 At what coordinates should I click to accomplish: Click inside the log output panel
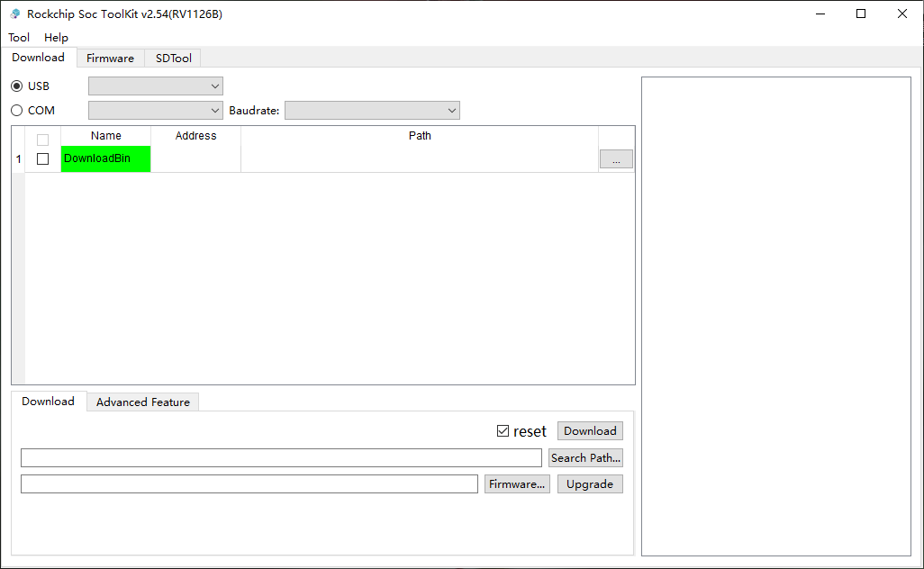tap(776, 316)
